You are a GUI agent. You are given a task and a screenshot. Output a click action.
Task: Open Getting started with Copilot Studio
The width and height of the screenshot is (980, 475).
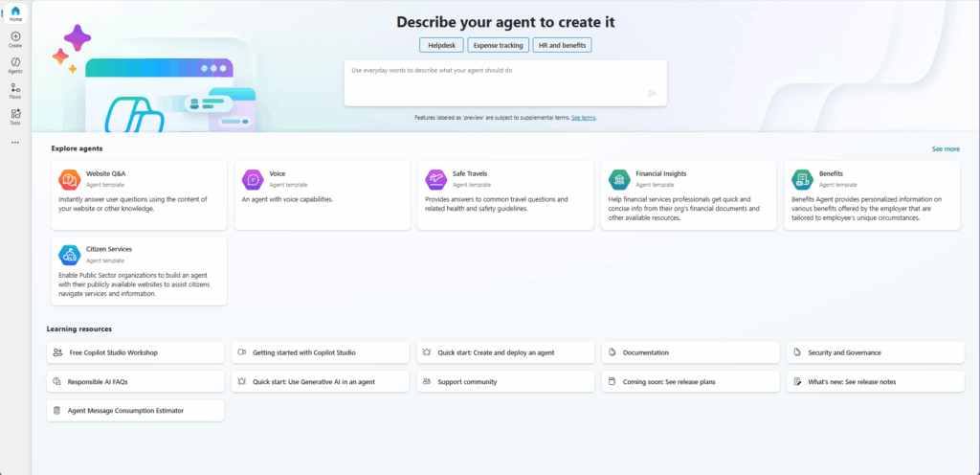click(x=303, y=352)
